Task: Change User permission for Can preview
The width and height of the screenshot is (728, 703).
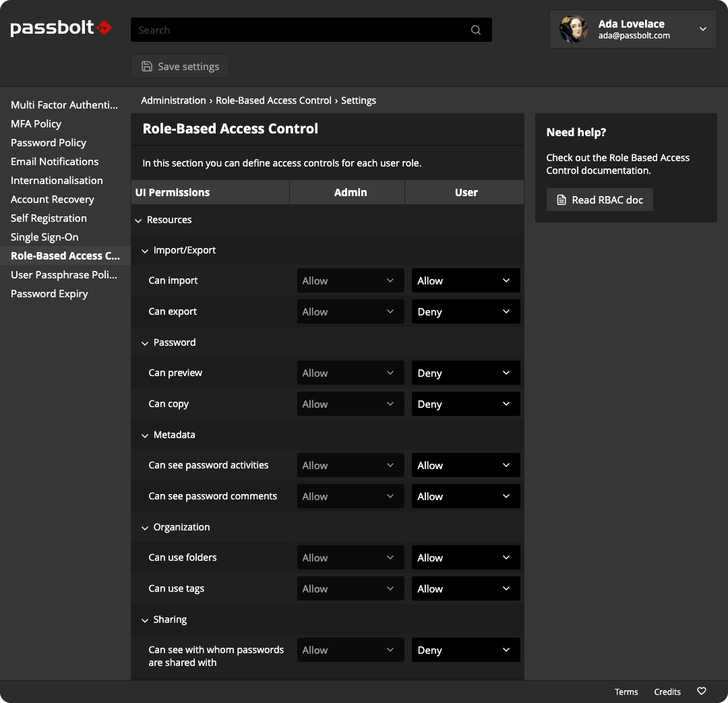Action: click(465, 373)
